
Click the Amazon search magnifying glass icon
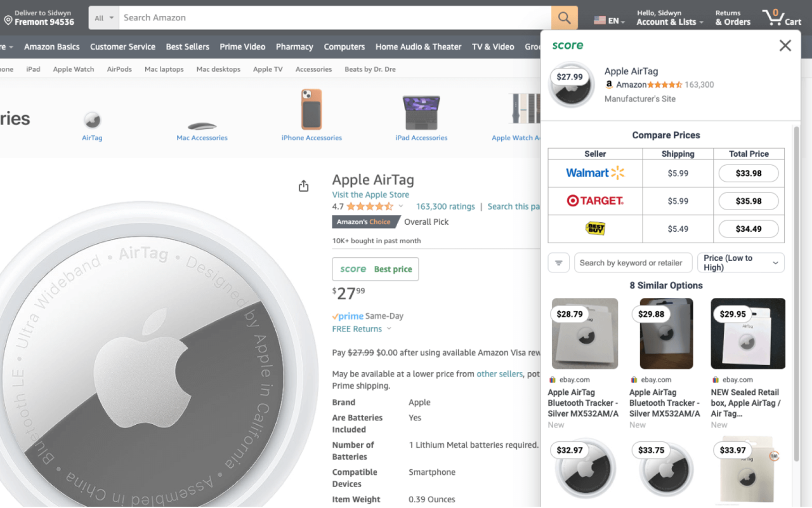563,17
